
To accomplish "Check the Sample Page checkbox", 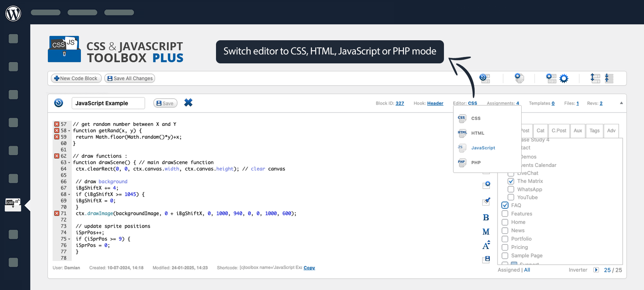I will [505, 255].
